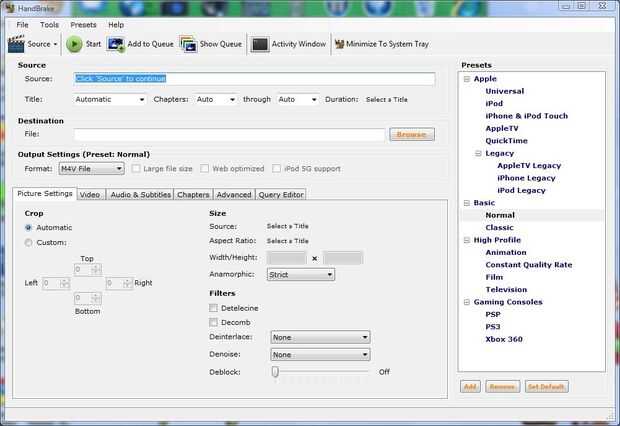
Task: Click the Add to Queue icon
Action: pyautogui.click(x=116, y=44)
